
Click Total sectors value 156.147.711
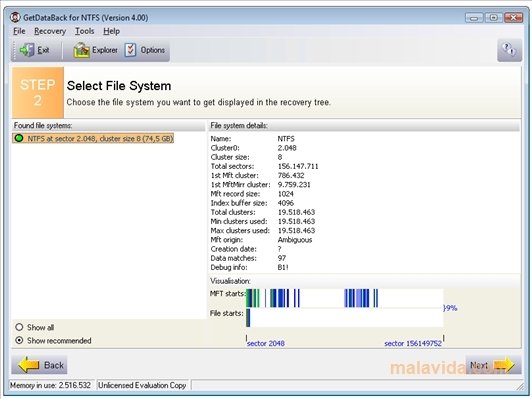point(298,166)
